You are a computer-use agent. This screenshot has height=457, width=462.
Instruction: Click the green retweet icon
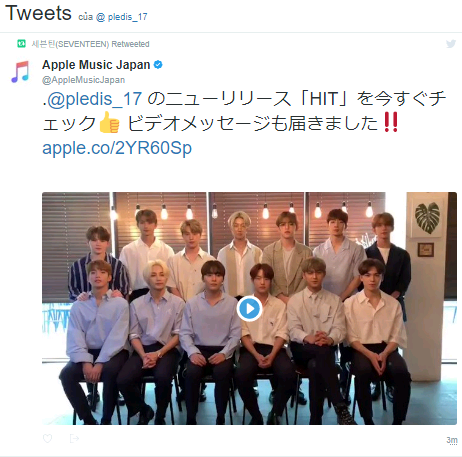[21, 43]
